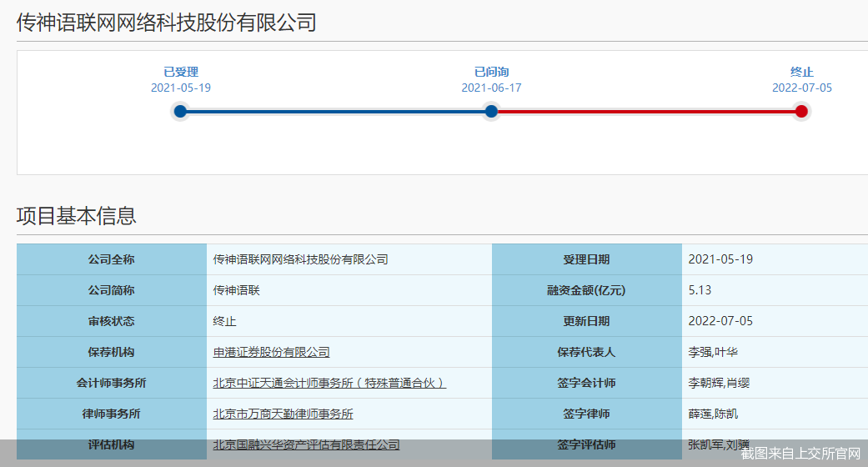Click the 传神语联 short name cell
Image resolution: width=868 pixels, height=467 pixels.
tap(237, 290)
